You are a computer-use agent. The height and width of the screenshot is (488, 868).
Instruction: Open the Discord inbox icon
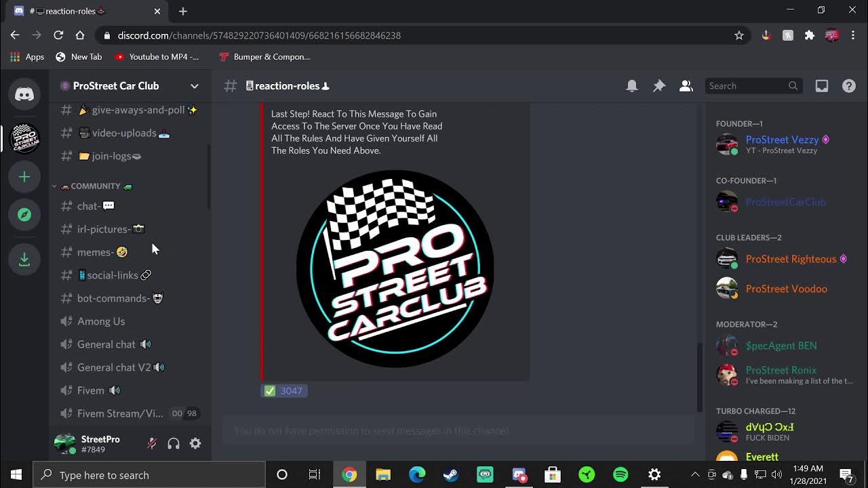click(x=822, y=86)
